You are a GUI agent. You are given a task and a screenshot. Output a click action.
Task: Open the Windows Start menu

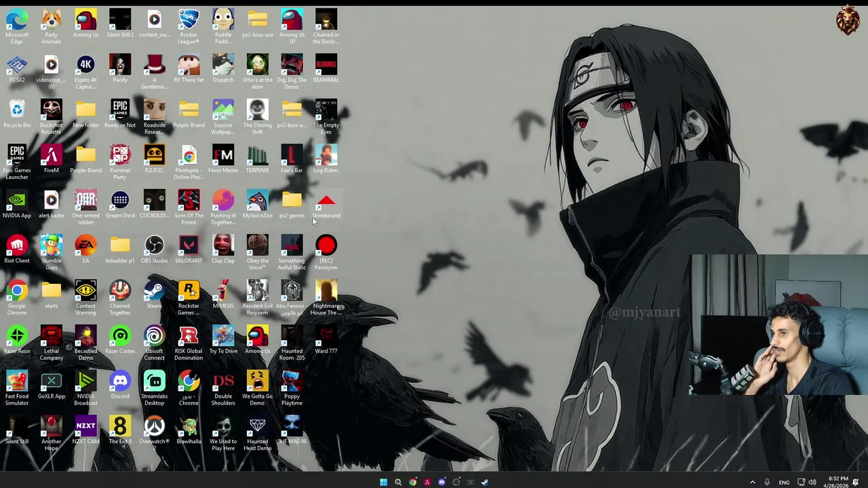click(x=383, y=482)
